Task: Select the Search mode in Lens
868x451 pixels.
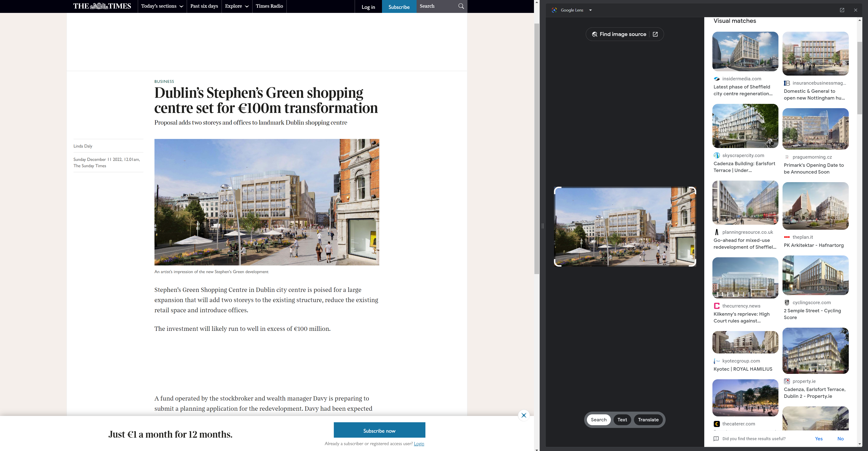Action: coord(598,420)
